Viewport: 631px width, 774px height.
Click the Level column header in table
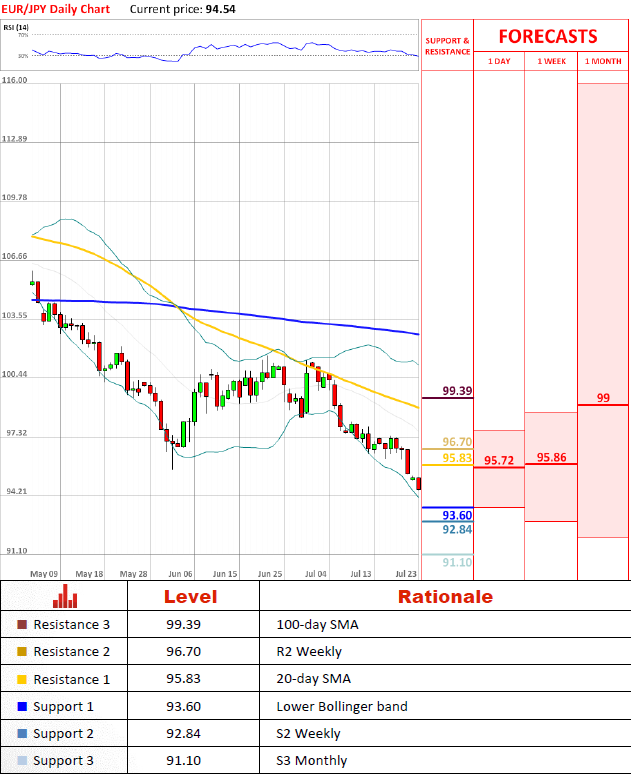[x=193, y=597]
